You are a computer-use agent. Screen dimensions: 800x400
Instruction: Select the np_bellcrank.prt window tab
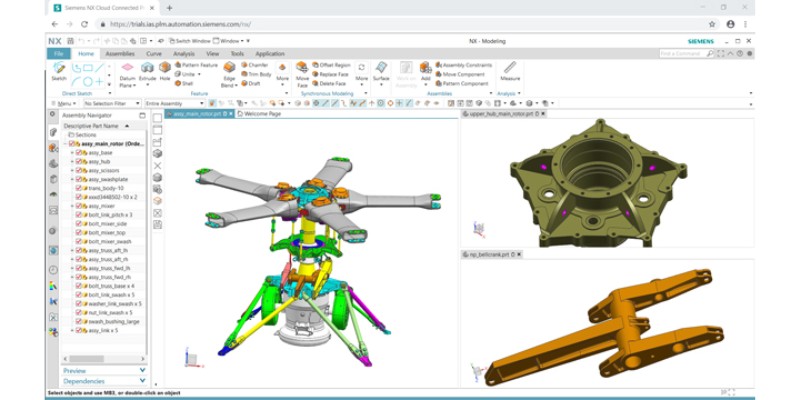pos(492,254)
